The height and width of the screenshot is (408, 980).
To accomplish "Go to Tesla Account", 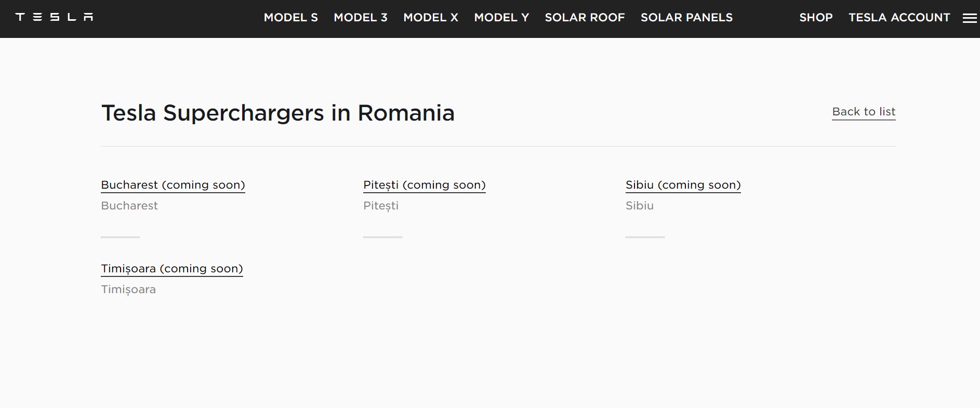I will pos(899,18).
